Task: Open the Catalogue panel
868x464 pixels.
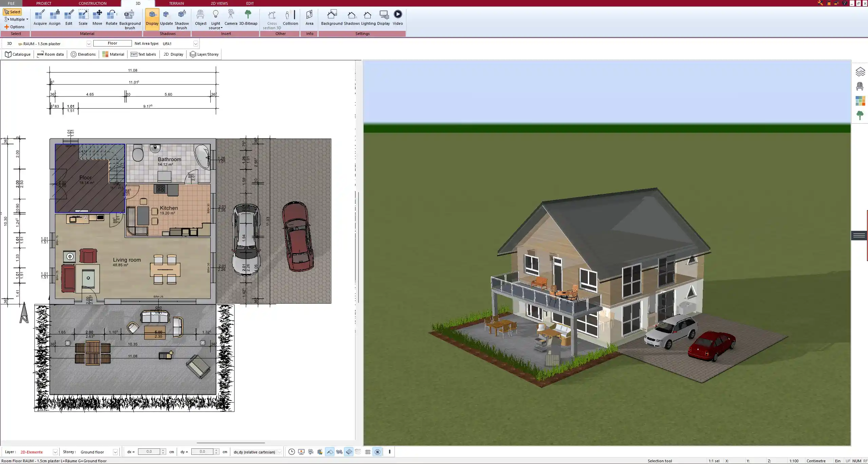Action: 18,54
